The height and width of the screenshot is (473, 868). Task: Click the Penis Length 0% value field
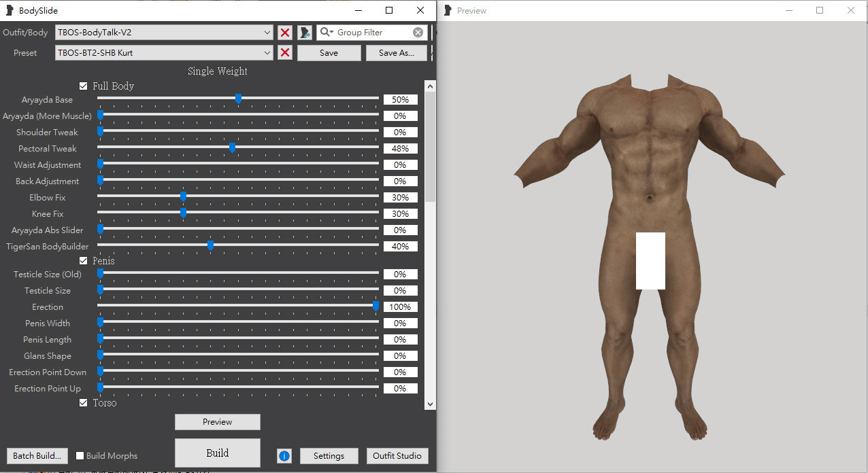point(400,340)
